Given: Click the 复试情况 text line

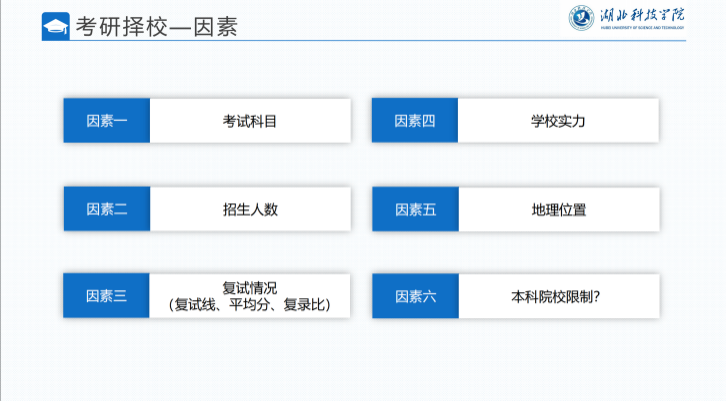Looking at the screenshot, I should (250, 288).
